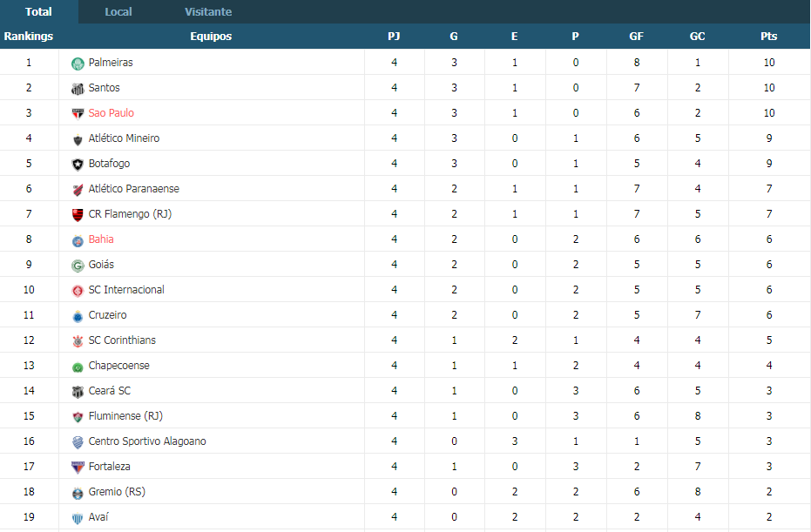Switch to the Local tab
Screen dimensions: 811x532
pos(118,12)
